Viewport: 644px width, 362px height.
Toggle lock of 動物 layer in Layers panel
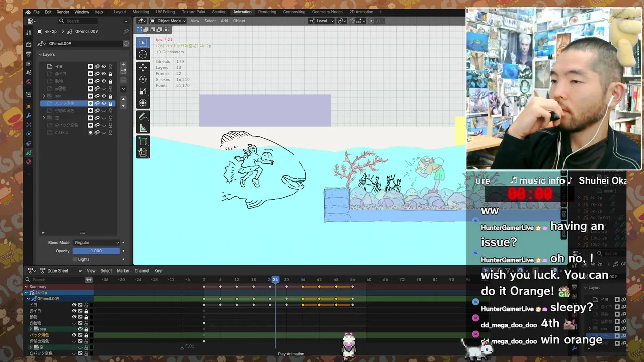(x=110, y=81)
